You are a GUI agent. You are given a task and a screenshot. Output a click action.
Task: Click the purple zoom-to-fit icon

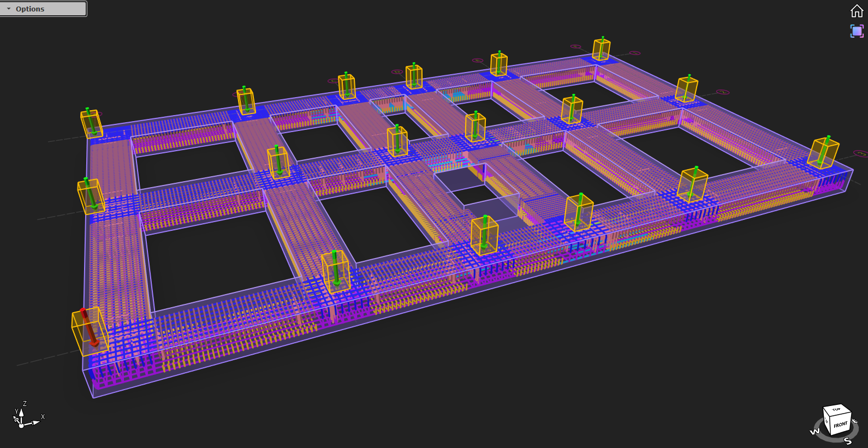pos(857,31)
